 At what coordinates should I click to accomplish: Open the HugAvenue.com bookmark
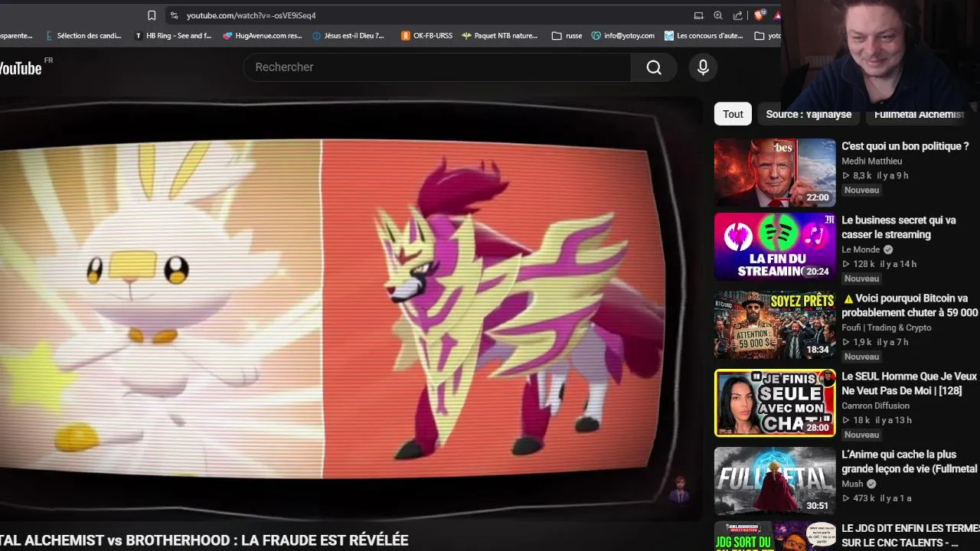tap(263, 35)
